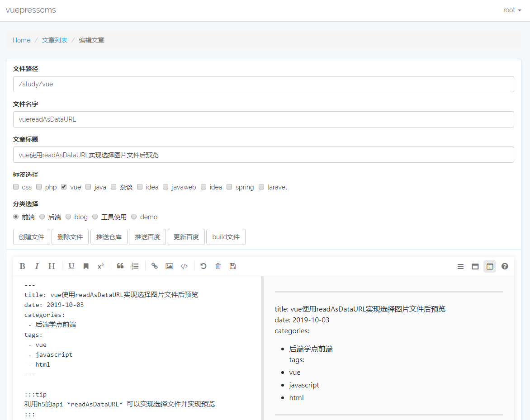
Task: Click the vuepresscms brand link
Action: (x=31, y=10)
